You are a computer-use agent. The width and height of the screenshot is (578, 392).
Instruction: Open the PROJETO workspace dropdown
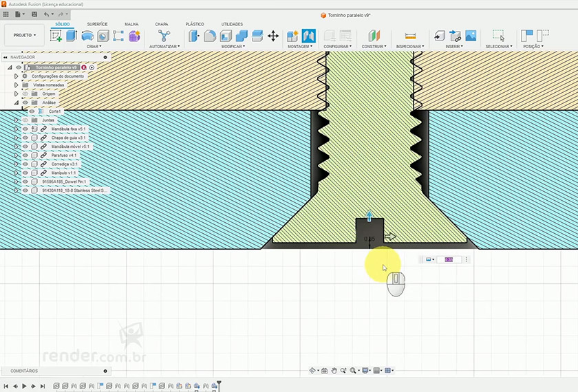click(24, 35)
